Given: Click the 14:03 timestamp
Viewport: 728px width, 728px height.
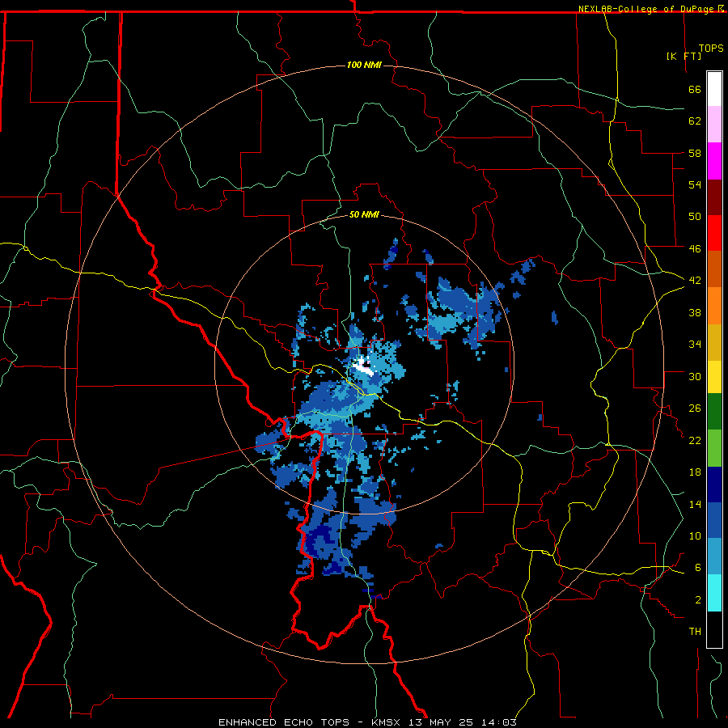Looking at the screenshot, I should (498, 722).
